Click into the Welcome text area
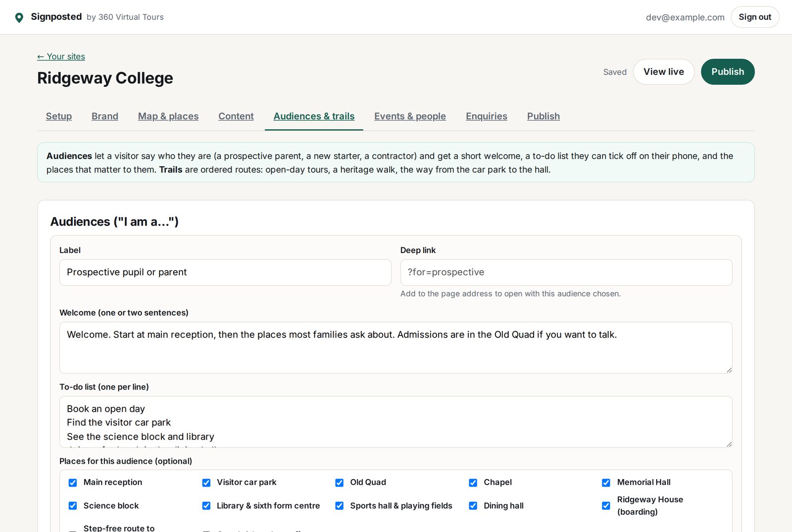The image size is (792, 532). [x=396, y=347]
